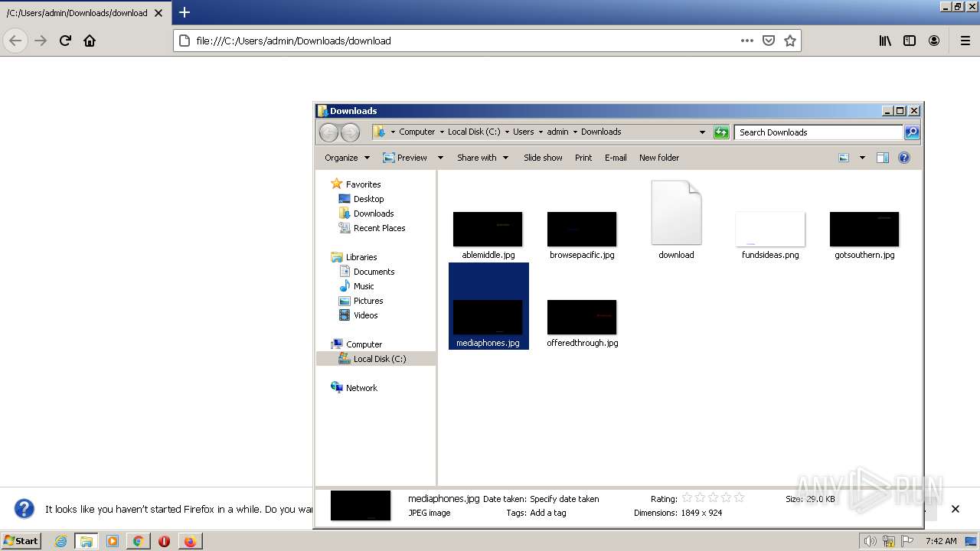Screen dimensions: 980x551
Task: Open page actions three-dot menu
Action: pyautogui.click(x=747, y=41)
